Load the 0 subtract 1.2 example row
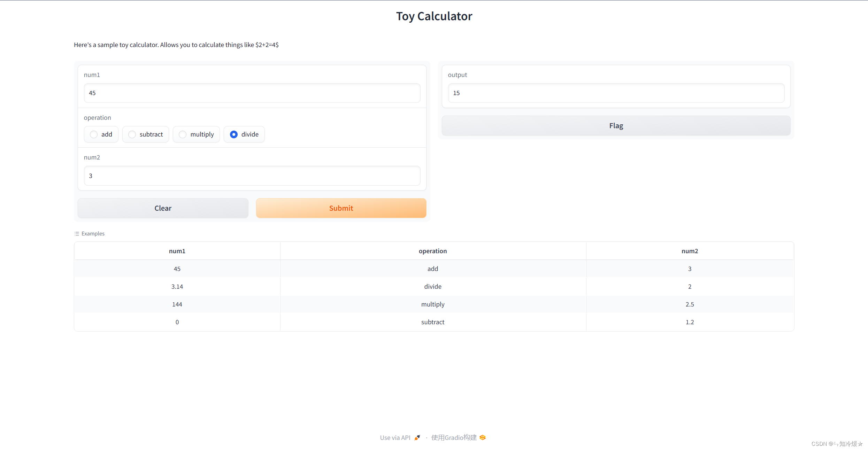Viewport: 868px width, 450px height. tap(433, 322)
